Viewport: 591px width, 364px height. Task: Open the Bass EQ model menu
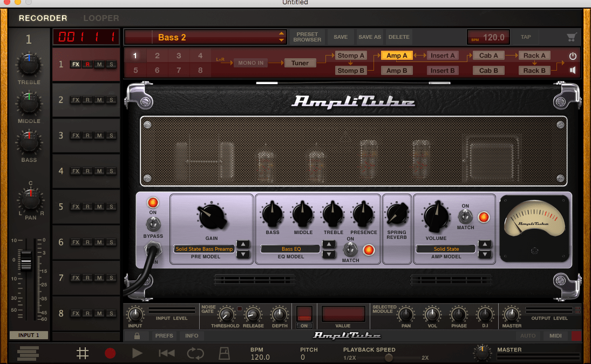(291, 249)
